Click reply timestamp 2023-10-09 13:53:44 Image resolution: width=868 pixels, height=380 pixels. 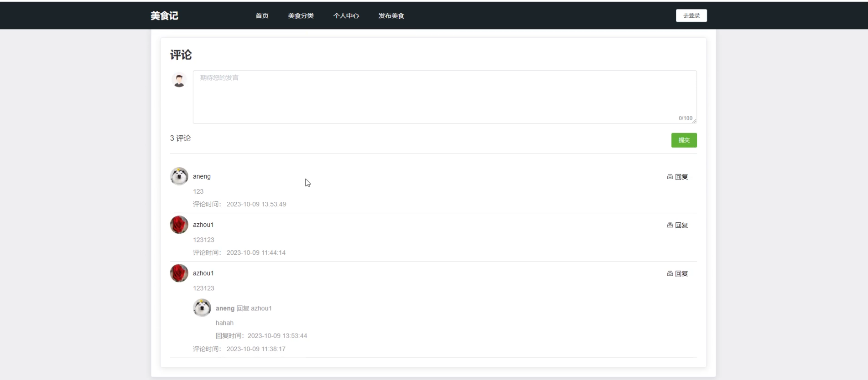277,336
